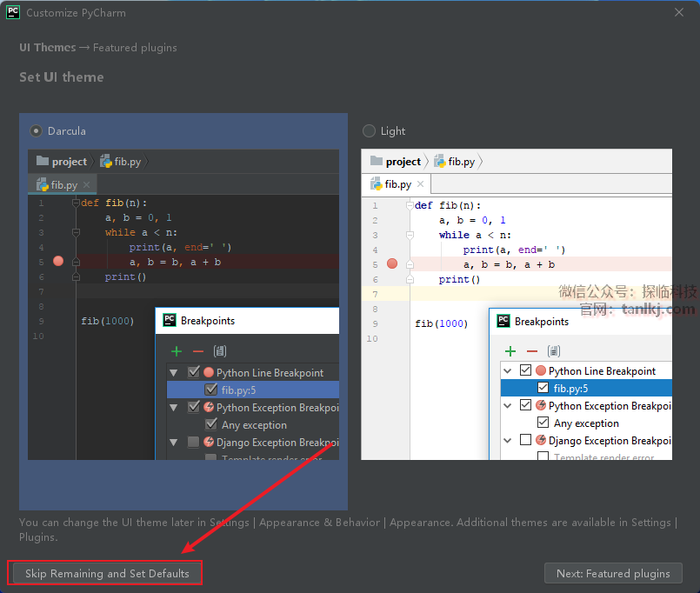The image size is (700, 593).
Task: Click the PyCharm logo in title bar
Action: (x=13, y=12)
